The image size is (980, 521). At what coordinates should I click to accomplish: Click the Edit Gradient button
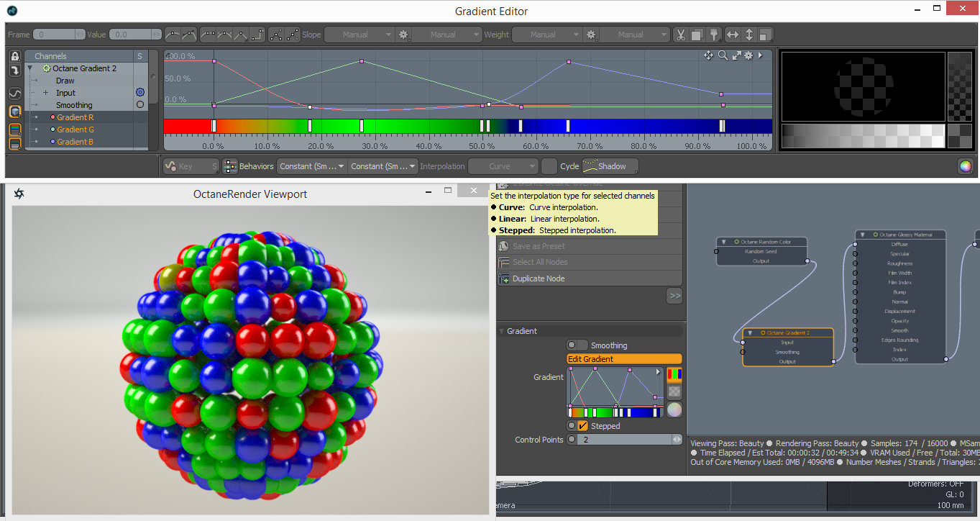(624, 359)
